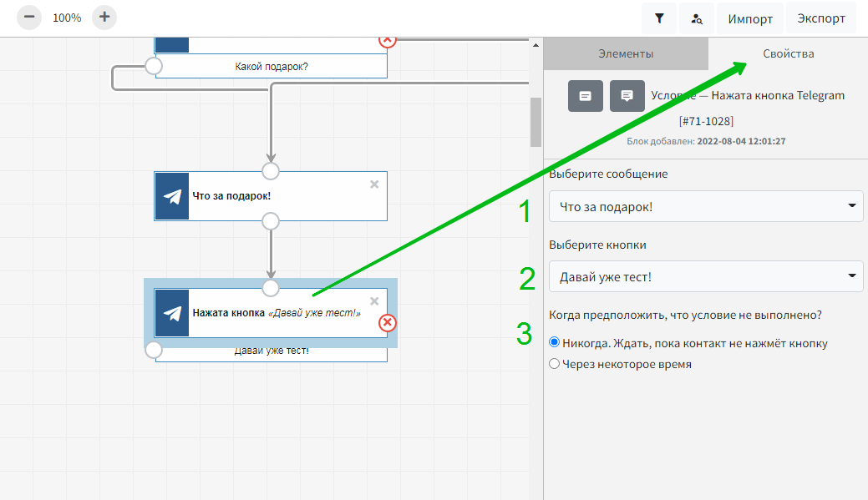Click the zoom in plus button
Screen dimensions: 868x500
[104, 17]
